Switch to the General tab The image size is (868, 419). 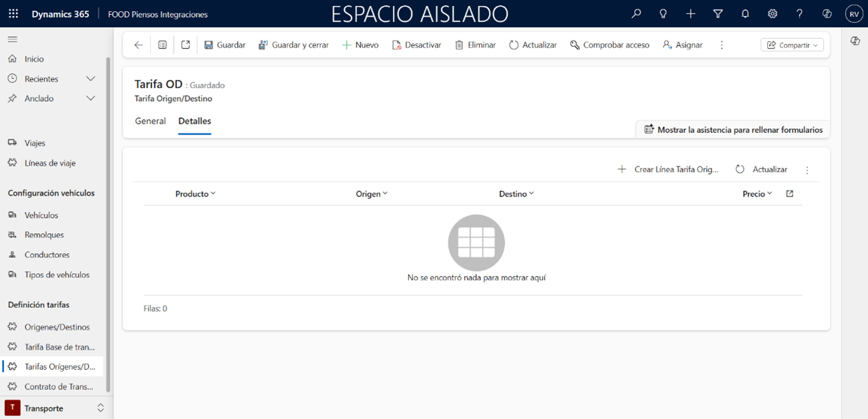pyautogui.click(x=150, y=121)
